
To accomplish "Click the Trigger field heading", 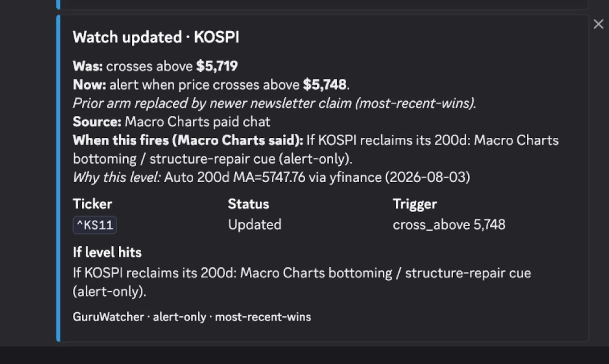I will coord(415,204).
